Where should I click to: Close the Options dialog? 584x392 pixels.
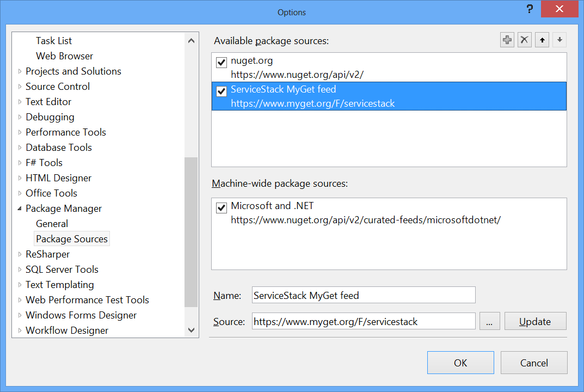tap(559, 9)
